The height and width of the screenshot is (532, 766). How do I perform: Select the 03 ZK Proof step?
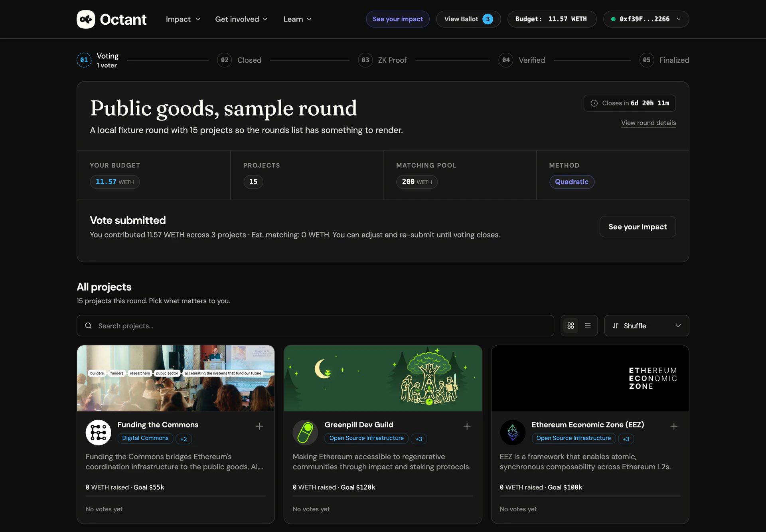point(382,60)
